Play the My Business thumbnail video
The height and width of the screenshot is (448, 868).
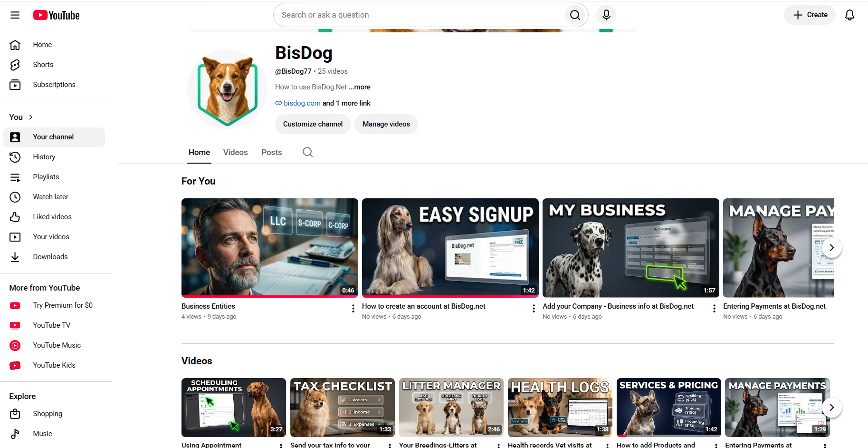630,248
